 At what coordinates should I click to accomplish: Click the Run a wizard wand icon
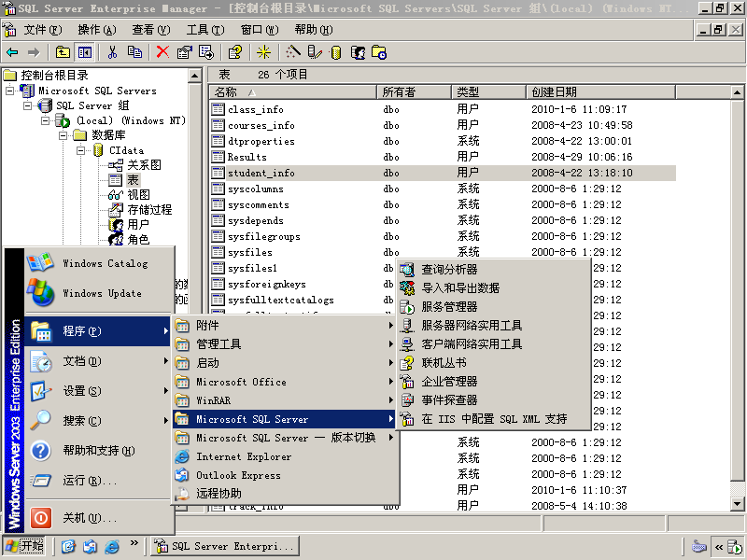tap(293, 52)
